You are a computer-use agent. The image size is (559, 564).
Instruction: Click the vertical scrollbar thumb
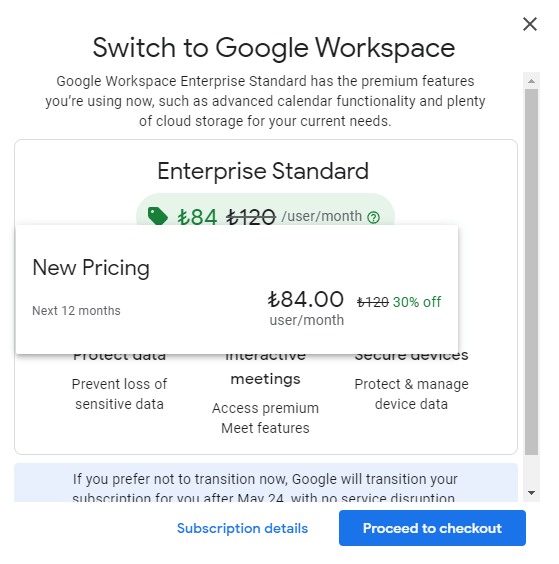[x=531, y=272]
